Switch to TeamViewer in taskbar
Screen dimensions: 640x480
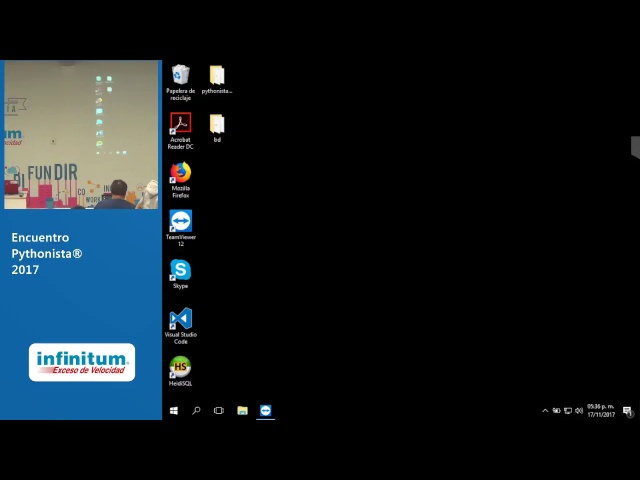coord(265,411)
